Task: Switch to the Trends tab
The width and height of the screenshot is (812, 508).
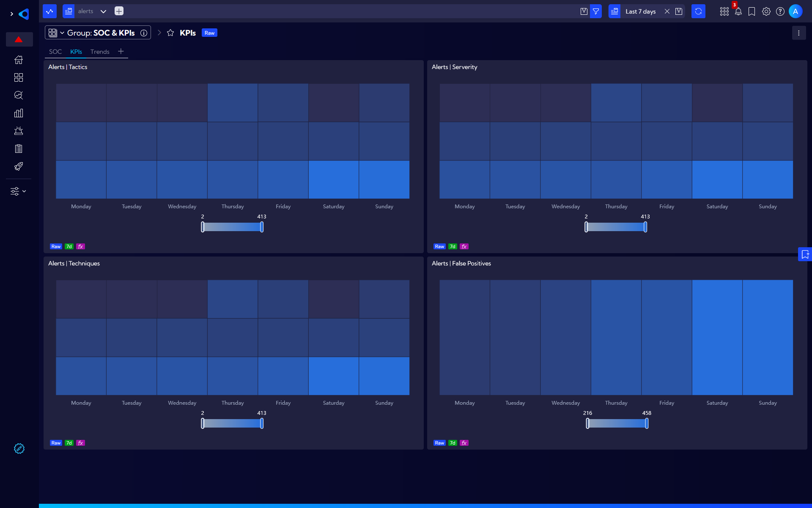Action: [100, 52]
